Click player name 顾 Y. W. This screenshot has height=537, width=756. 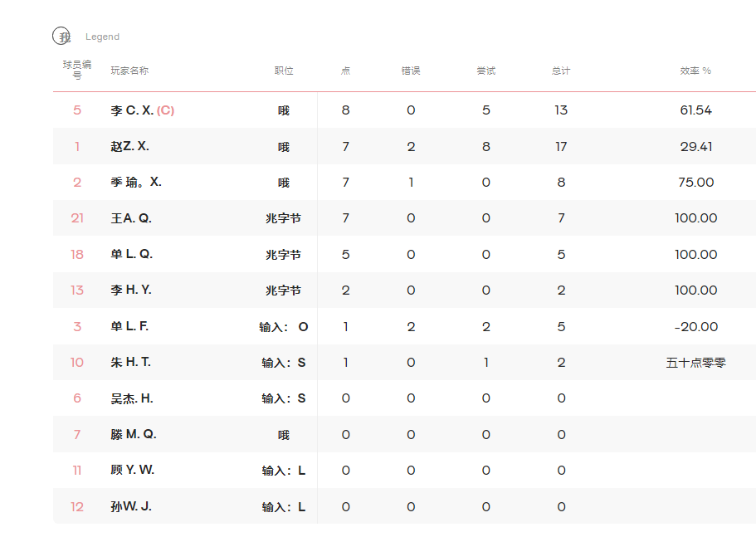(132, 470)
